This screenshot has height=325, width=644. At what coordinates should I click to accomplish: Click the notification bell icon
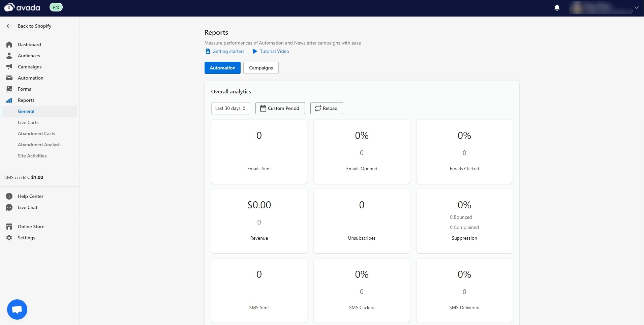click(x=557, y=8)
